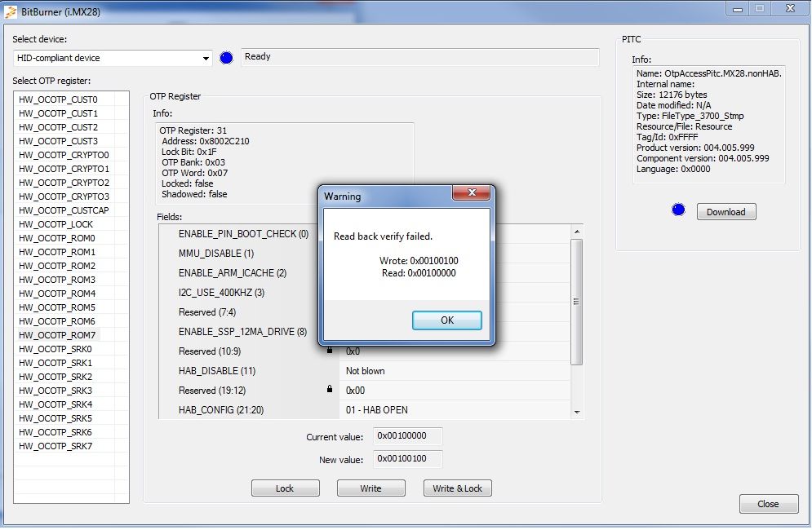Select the ENABLE_PIN_BOOT_CHECK (0) field

tap(243, 234)
